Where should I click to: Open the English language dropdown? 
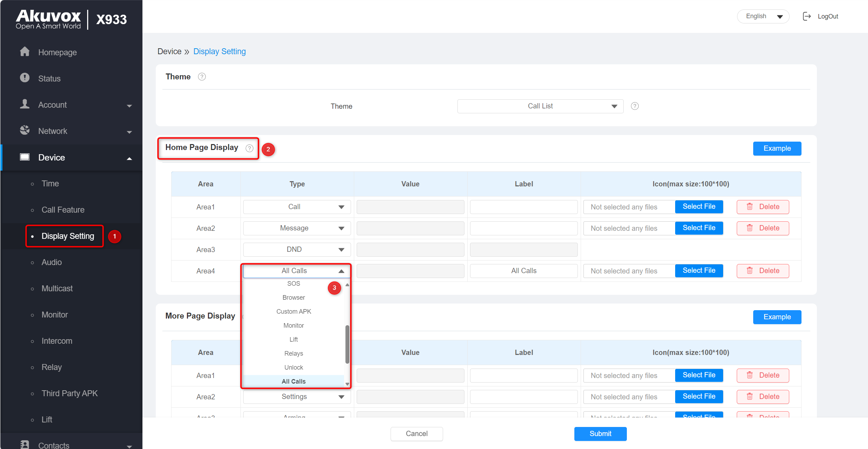[763, 16]
